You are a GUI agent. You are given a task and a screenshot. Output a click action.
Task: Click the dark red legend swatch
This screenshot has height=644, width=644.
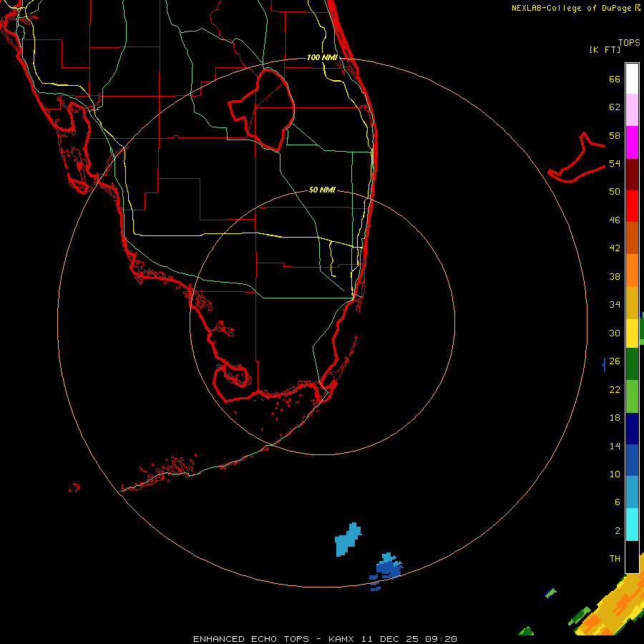[632, 174]
